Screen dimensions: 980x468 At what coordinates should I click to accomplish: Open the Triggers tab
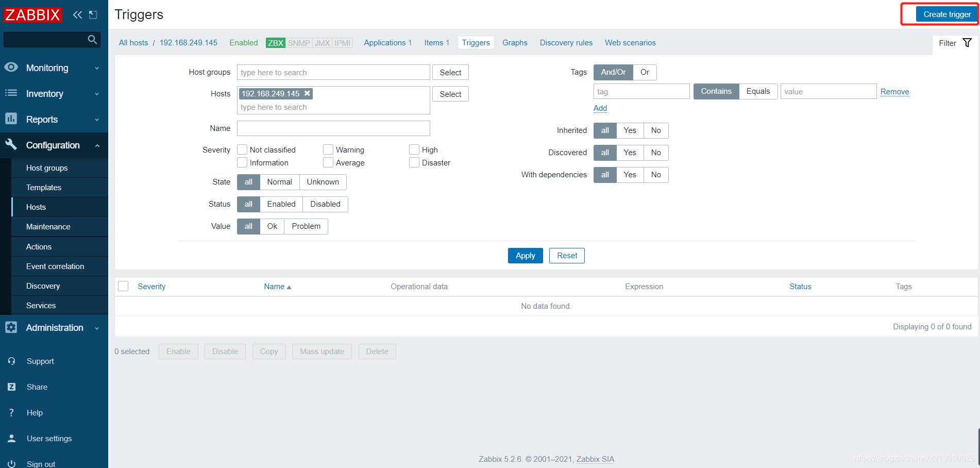(x=476, y=43)
